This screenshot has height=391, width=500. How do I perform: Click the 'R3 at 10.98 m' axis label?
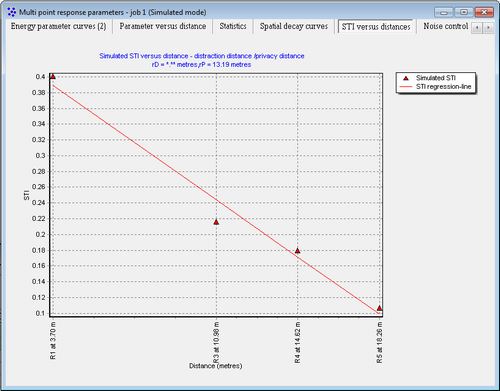click(216, 342)
